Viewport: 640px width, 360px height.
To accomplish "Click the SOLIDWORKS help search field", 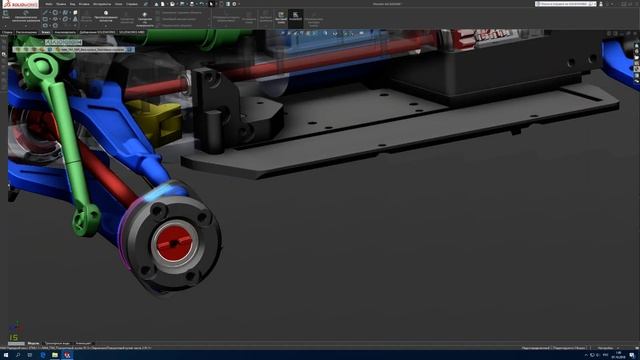I will 565,4.
